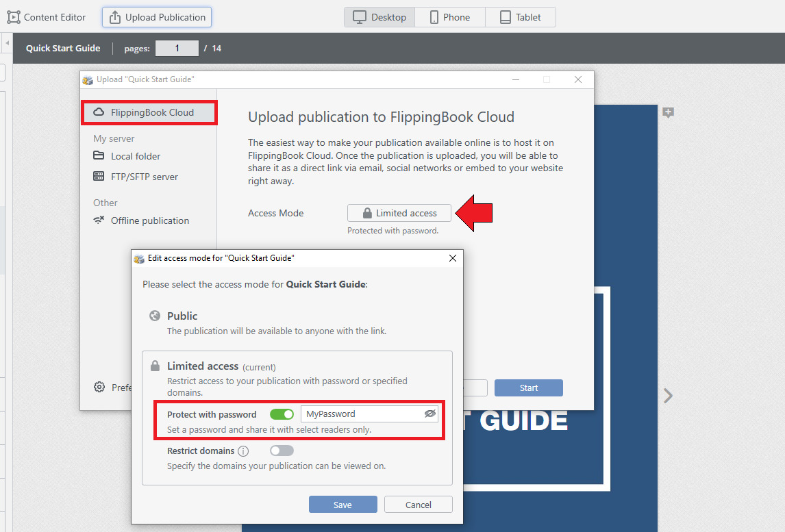Close the Edit access mode dialog
The image size is (785, 532).
coord(453,258)
